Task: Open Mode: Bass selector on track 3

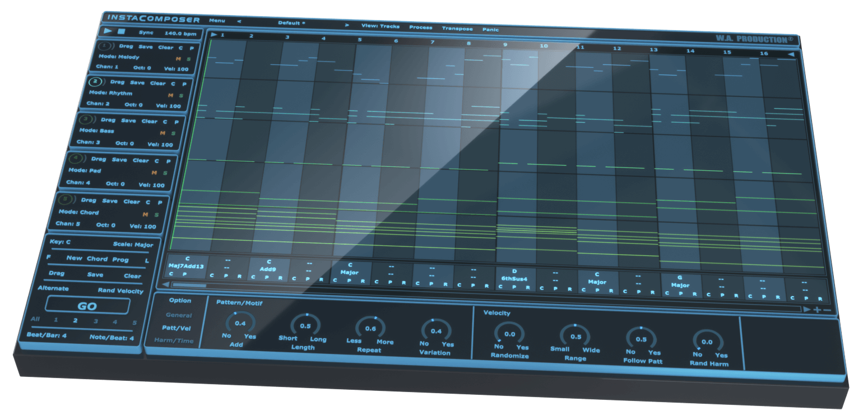Action: 96,130
